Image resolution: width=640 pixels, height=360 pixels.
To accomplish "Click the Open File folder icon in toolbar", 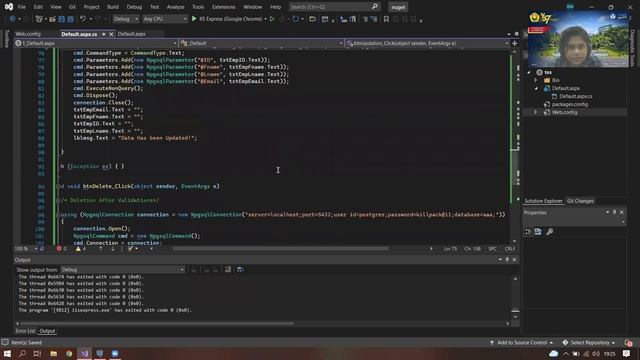I will (52, 19).
